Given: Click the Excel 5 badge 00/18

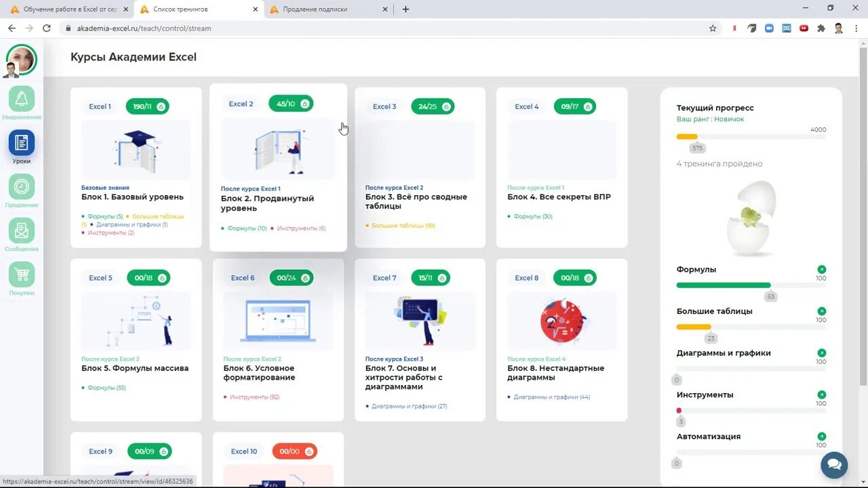Looking at the screenshot, I should [149, 278].
